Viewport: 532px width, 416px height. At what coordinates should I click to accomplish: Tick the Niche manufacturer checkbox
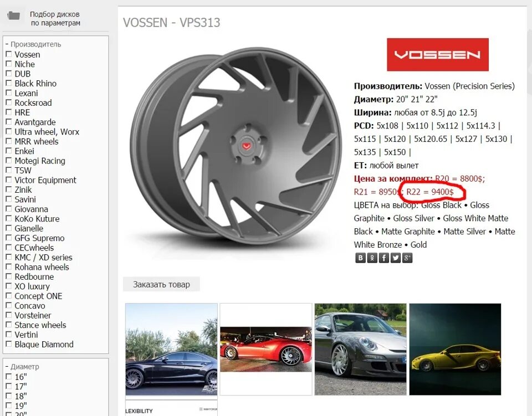coord(9,63)
